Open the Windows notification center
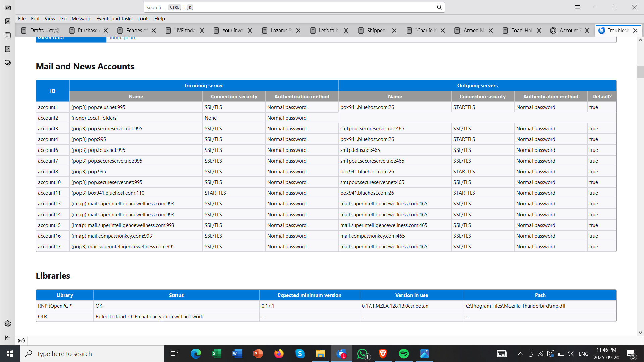 [631, 354]
